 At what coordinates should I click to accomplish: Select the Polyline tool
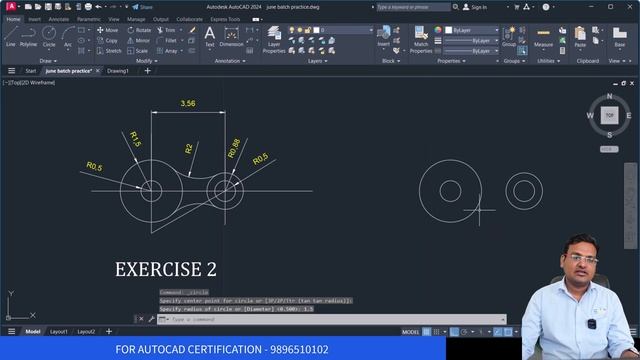[28, 36]
